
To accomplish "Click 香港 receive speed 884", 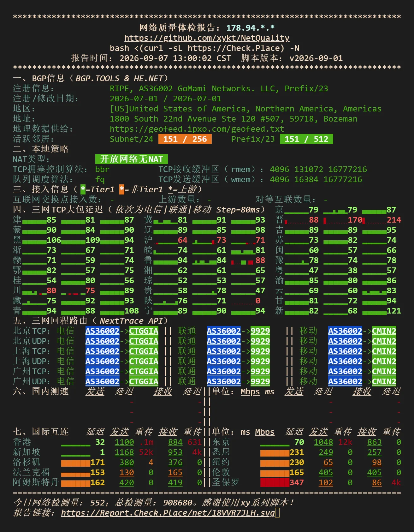I will coord(175,442).
